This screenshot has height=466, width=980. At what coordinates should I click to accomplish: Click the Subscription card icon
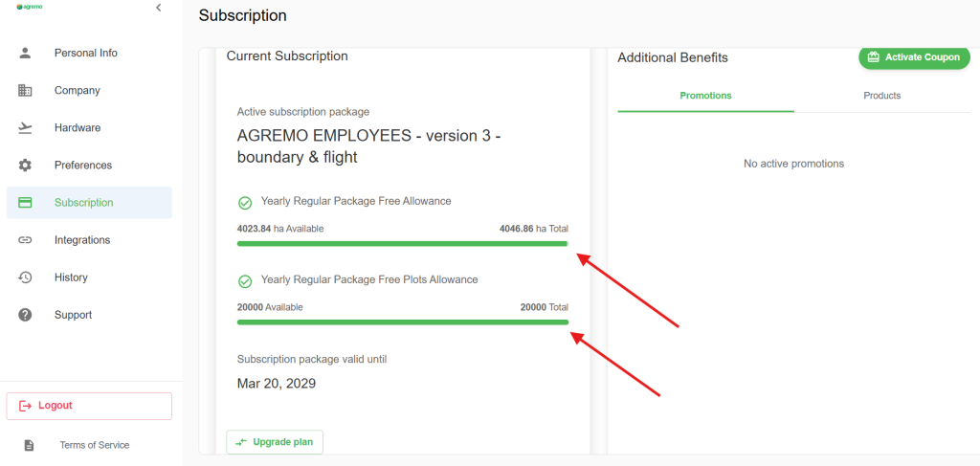coord(26,202)
